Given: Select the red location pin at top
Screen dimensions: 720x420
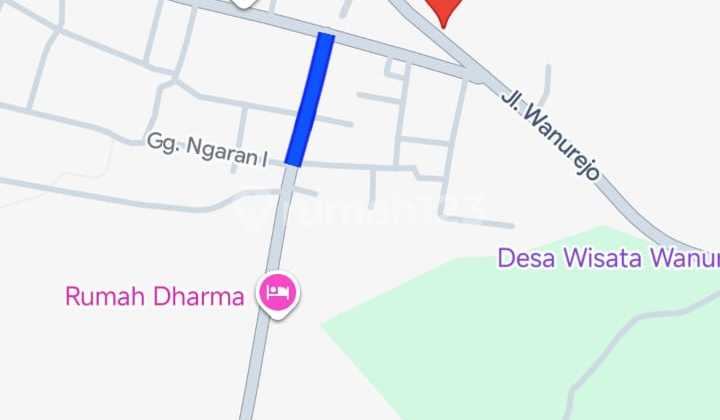Looking at the screenshot, I should (x=443, y=12).
